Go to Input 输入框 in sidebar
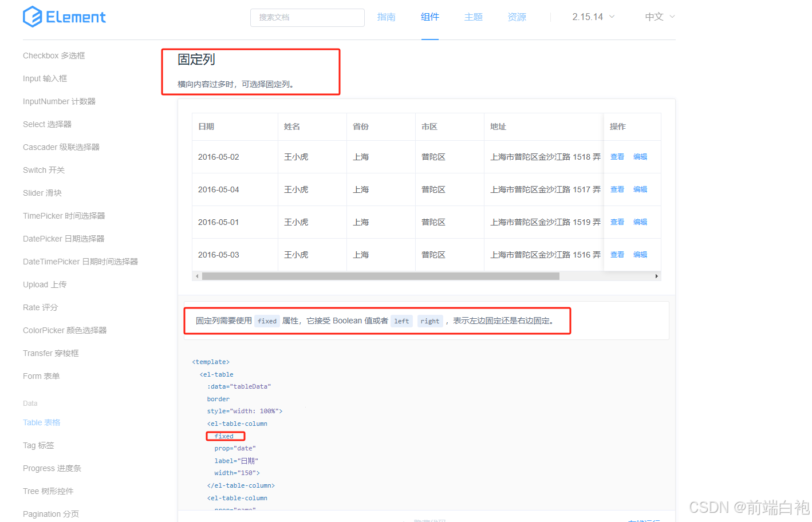This screenshot has height=522, width=812. point(45,78)
